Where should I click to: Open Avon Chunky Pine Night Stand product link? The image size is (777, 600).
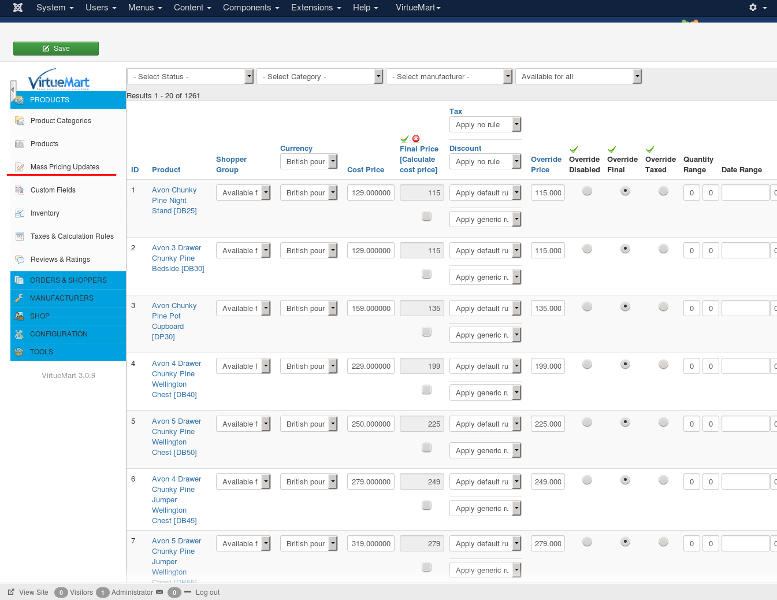point(174,200)
